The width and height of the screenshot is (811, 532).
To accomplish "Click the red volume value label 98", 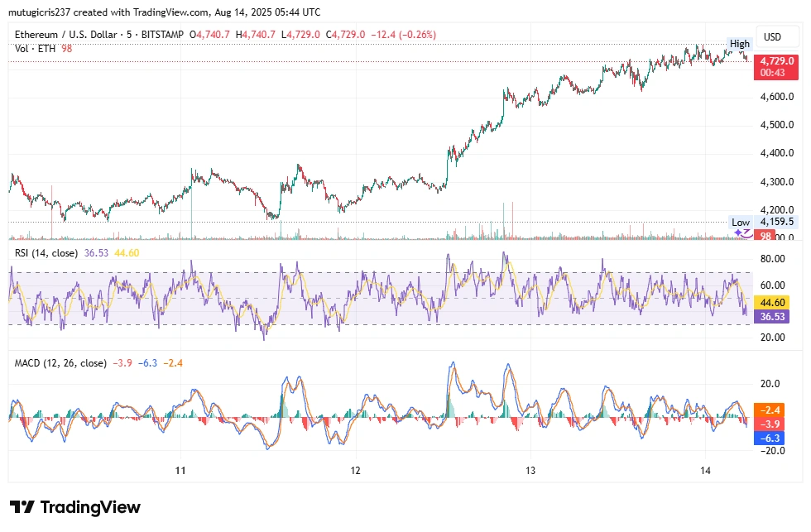I will coord(766,236).
